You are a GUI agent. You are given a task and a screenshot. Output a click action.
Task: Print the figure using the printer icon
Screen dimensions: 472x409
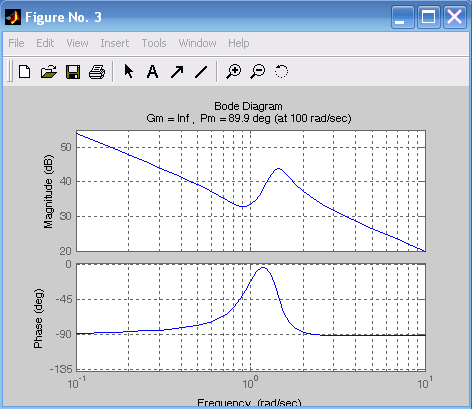pyautogui.click(x=97, y=72)
